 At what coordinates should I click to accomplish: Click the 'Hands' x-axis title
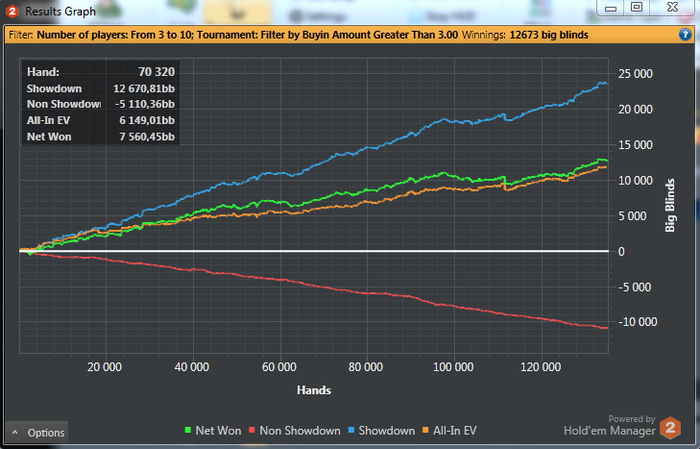(x=314, y=390)
